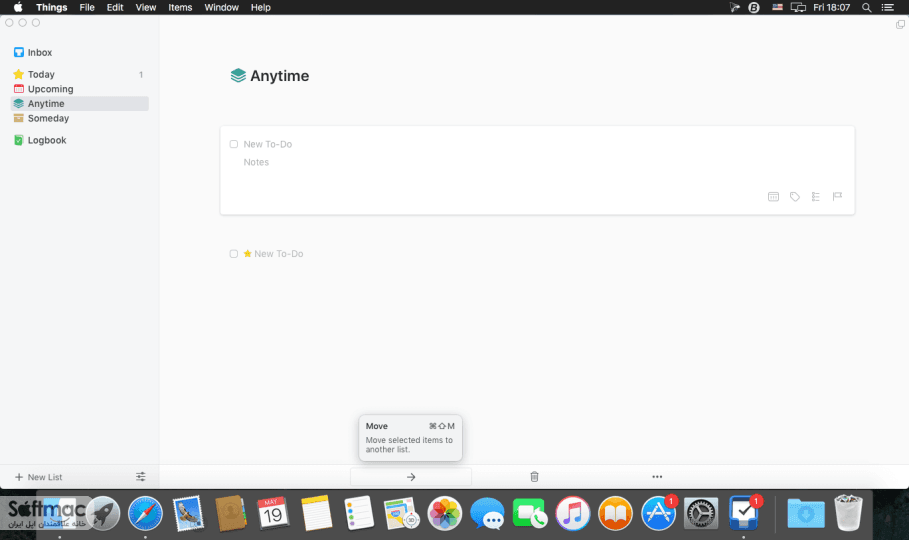
Task: Open the Window menu
Action: 221,7
